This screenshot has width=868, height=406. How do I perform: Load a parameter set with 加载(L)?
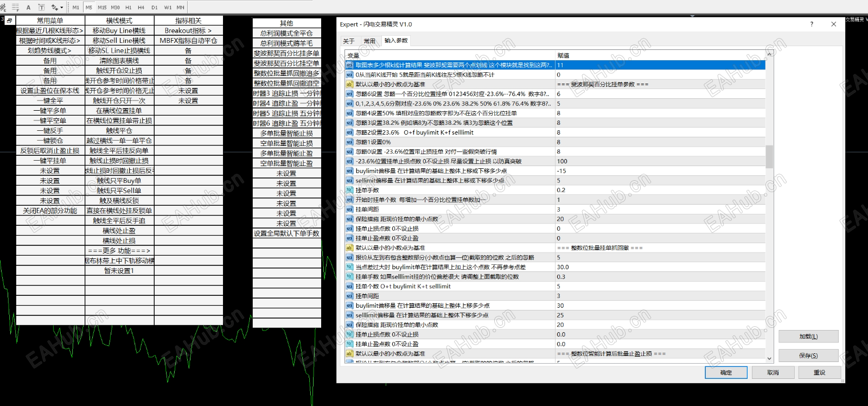tap(808, 337)
